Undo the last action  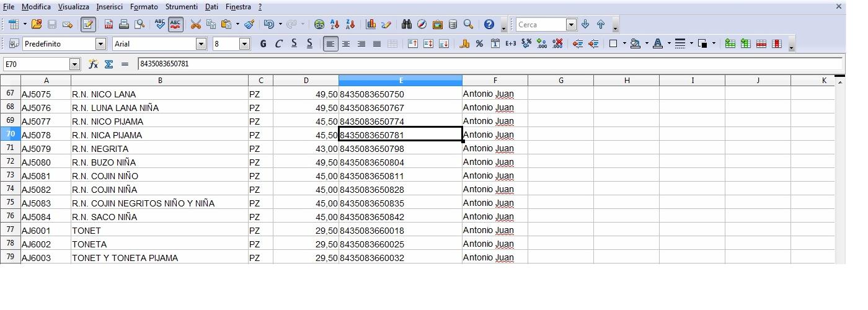[268, 24]
